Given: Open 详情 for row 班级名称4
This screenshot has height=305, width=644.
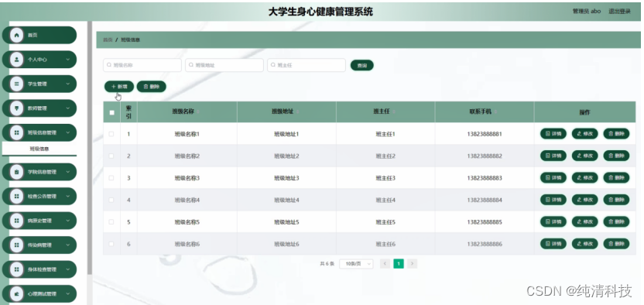Looking at the screenshot, I should click(x=553, y=200).
